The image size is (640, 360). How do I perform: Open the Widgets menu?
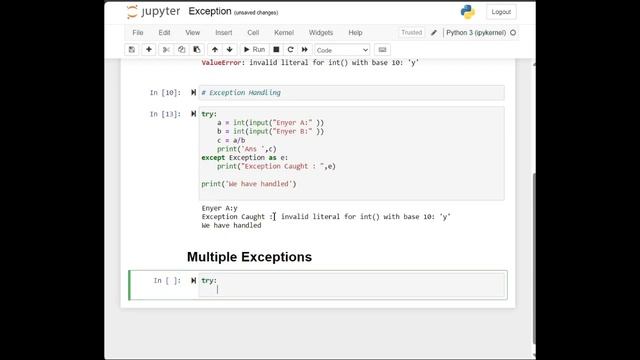click(321, 33)
